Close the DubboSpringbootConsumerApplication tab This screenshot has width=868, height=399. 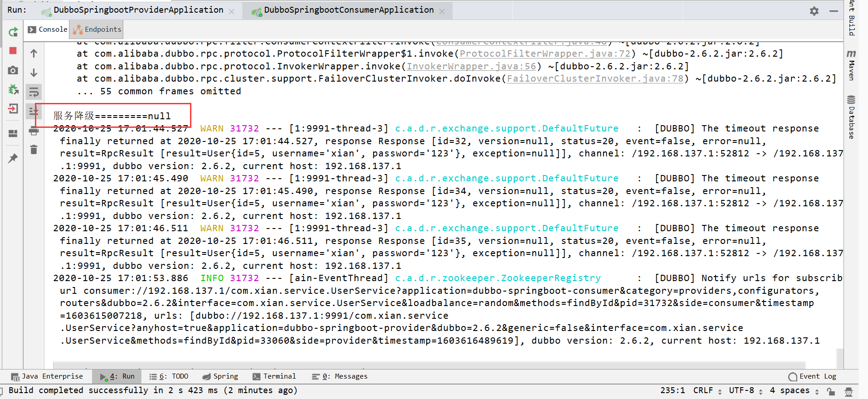click(442, 11)
